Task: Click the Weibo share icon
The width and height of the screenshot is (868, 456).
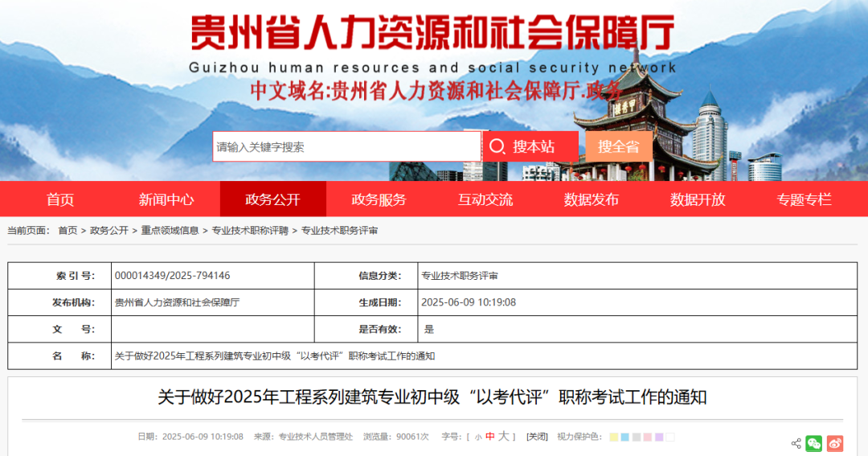Action: click(835, 443)
